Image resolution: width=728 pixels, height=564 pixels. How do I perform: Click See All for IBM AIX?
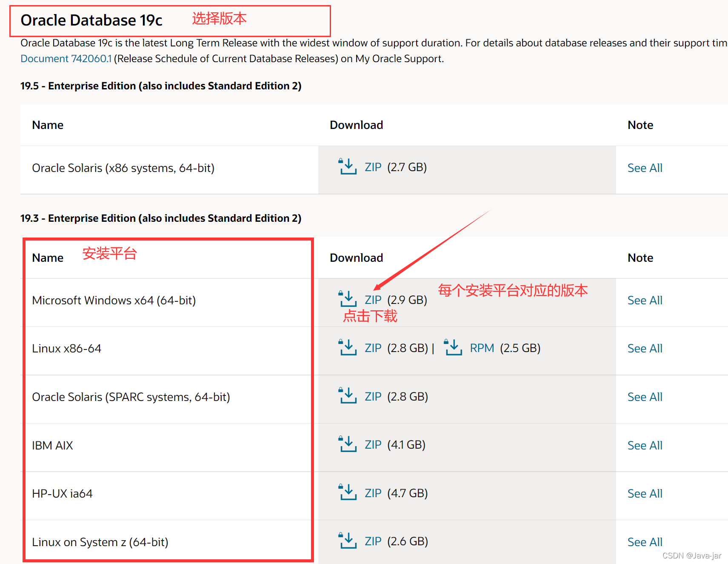pos(645,445)
